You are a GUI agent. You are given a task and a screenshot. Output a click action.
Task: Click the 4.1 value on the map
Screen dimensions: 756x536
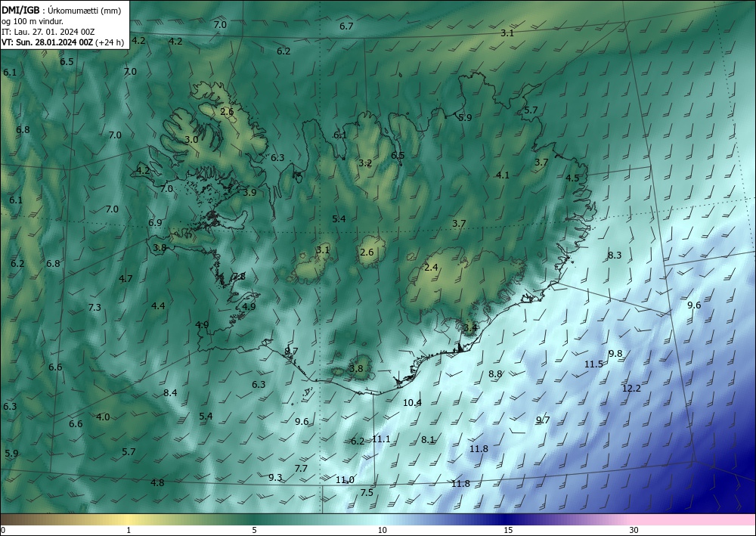tap(503, 175)
